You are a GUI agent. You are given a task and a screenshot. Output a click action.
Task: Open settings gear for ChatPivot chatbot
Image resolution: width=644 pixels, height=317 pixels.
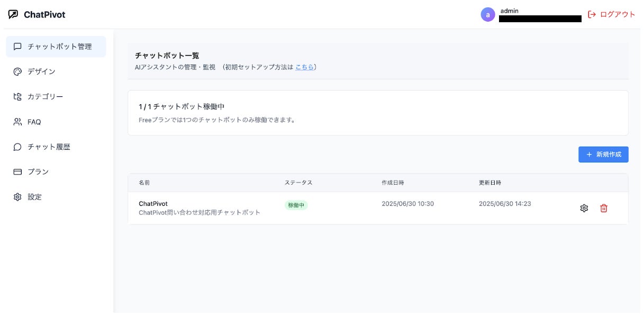584,208
